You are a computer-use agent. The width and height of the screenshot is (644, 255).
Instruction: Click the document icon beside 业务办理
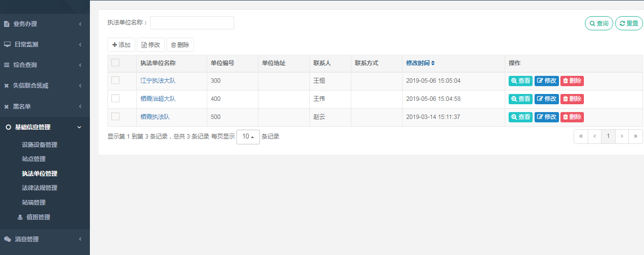(7, 24)
